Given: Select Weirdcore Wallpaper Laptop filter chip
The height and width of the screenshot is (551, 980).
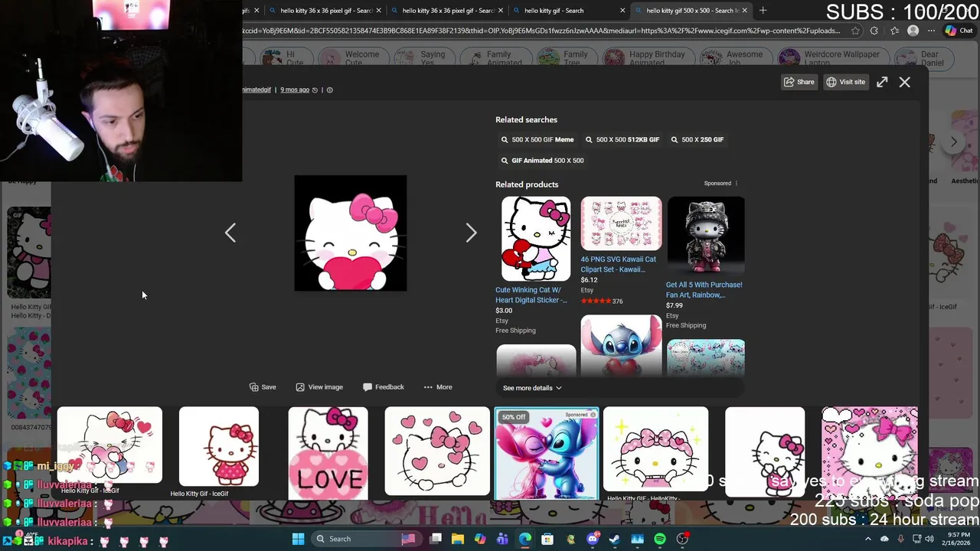Looking at the screenshot, I should coord(833,58).
